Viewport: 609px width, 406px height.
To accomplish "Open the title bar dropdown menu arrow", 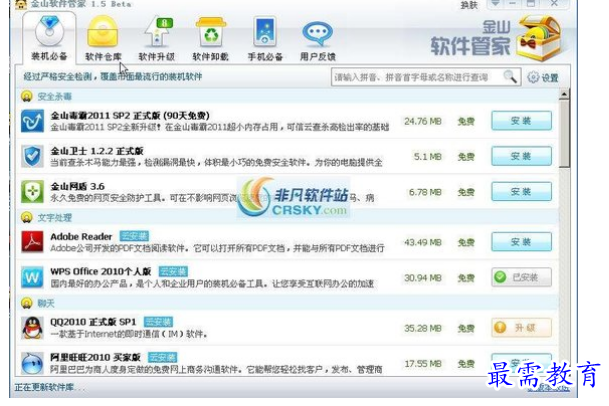I will coord(495,4).
